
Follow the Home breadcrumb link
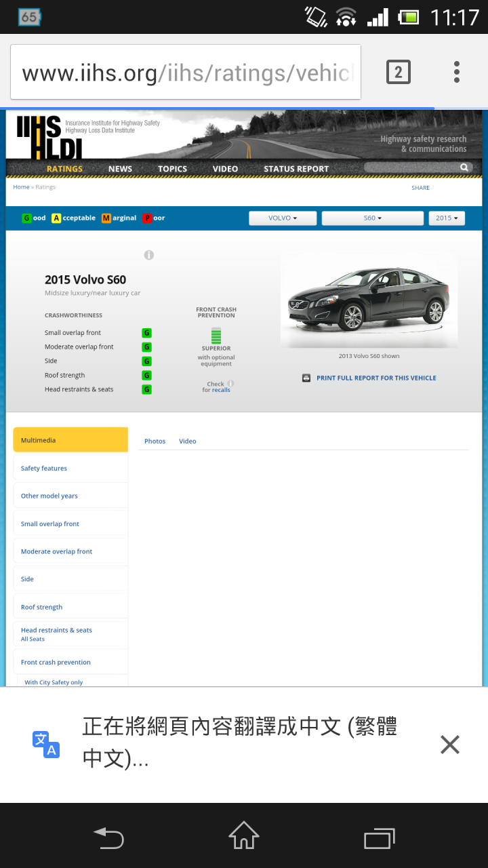[21, 187]
